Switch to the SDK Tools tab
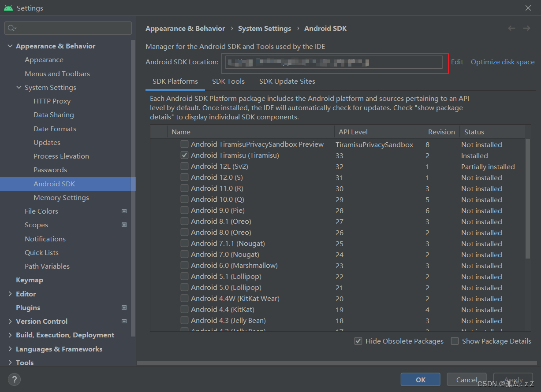The height and width of the screenshot is (392, 541). coord(228,81)
